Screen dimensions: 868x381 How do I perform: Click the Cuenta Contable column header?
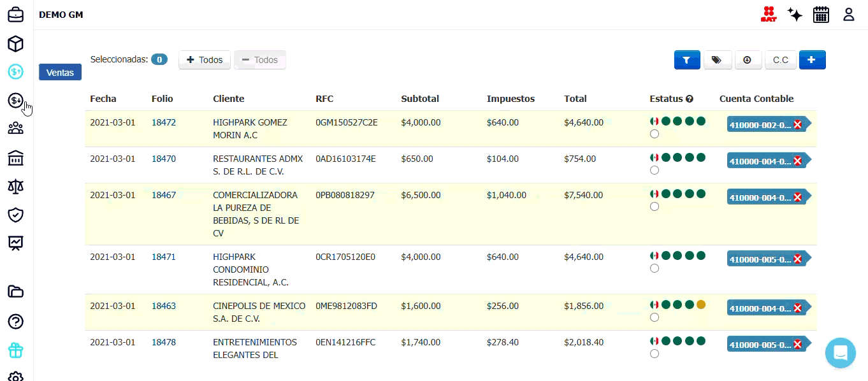[756, 99]
